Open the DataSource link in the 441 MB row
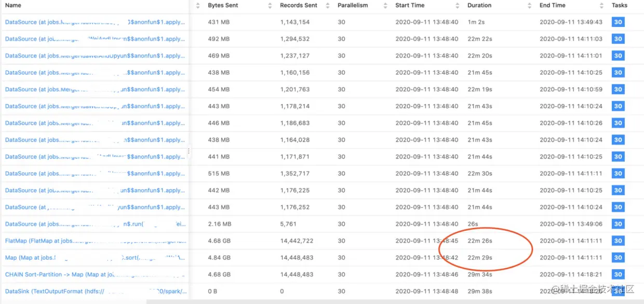 click(x=96, y=157)
